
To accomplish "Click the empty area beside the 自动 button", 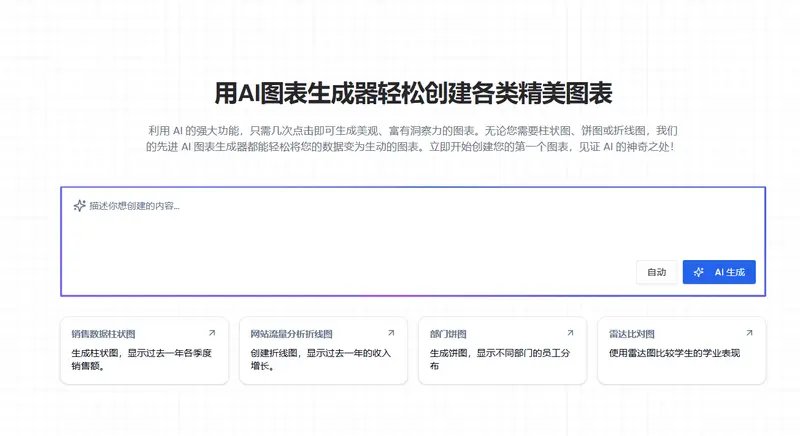I will click(x=400, y=272).
